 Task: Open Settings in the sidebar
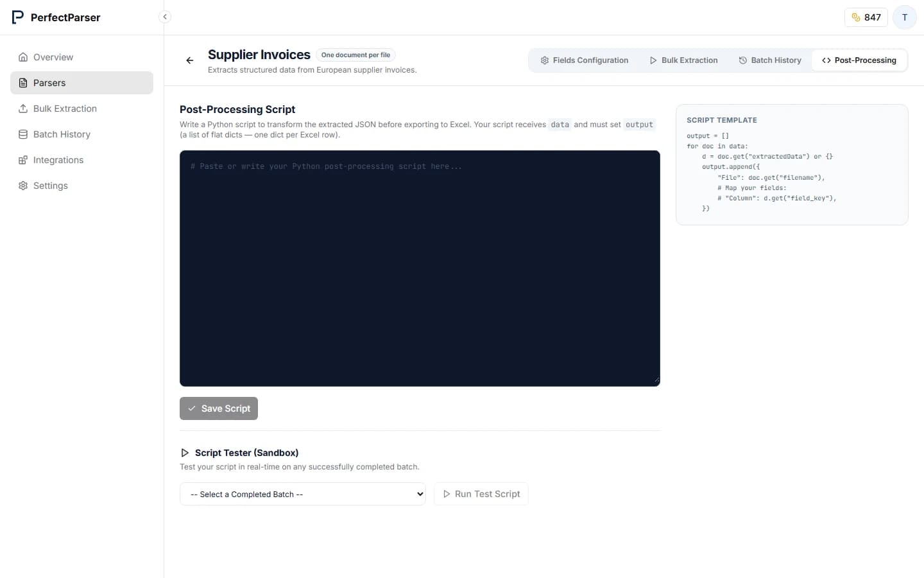click(81, 186)
